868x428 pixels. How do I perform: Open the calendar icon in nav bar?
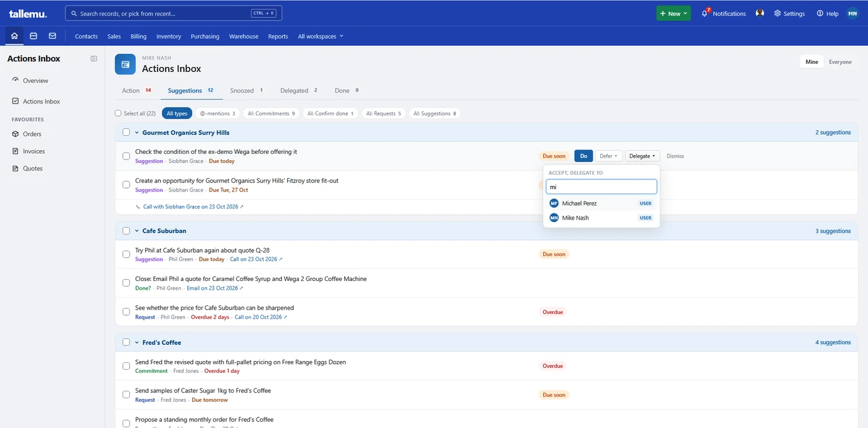pos(33,36)
